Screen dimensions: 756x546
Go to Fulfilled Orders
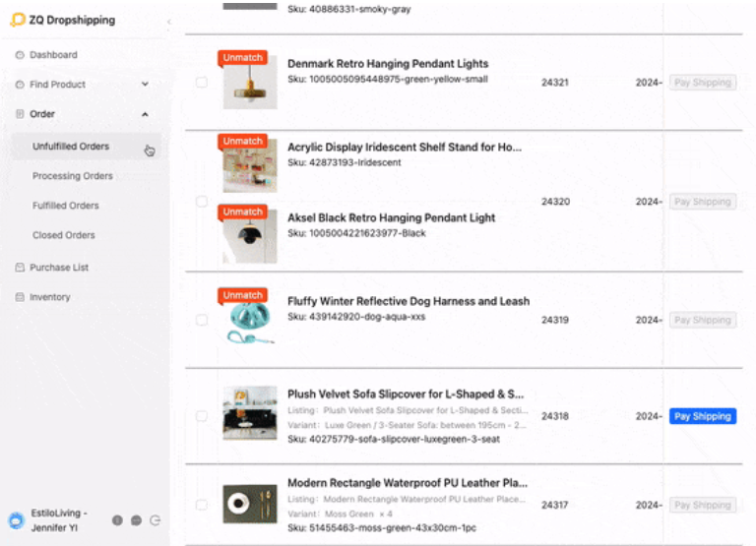point(66,206)
